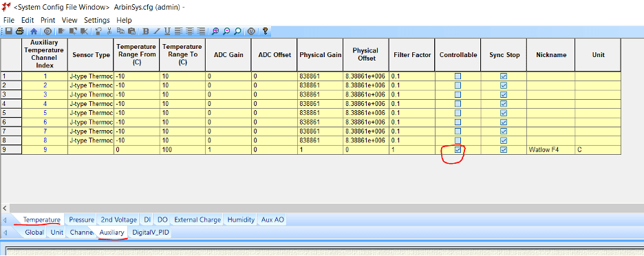Image resolution: width=644 pixels, height=256 pixels.
Task: Click the Zoom In magnifier icon
Action: pos(215,31)
